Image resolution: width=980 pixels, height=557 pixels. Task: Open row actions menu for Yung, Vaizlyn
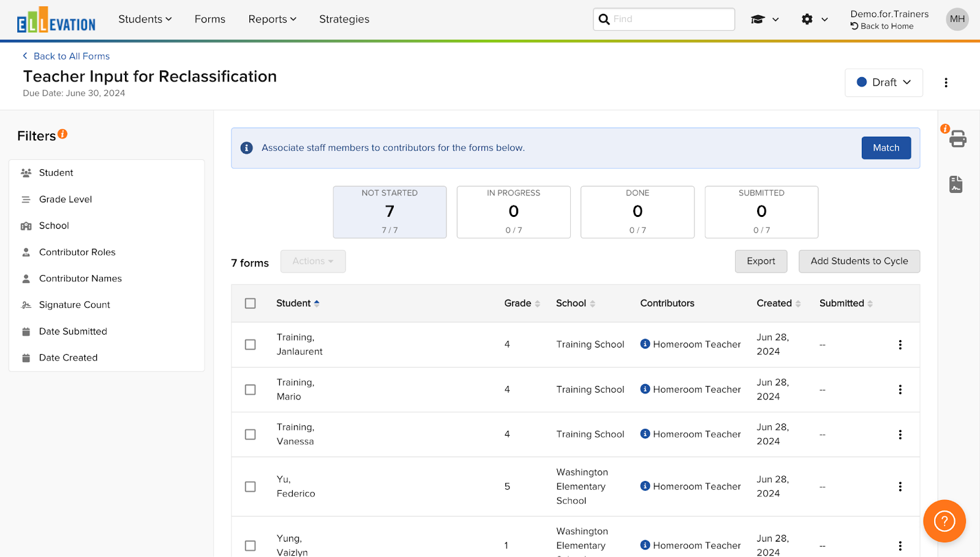(900, 545)
